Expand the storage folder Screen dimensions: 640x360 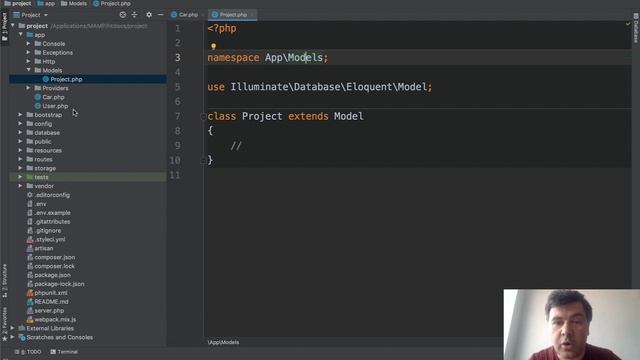coord(20,168)
